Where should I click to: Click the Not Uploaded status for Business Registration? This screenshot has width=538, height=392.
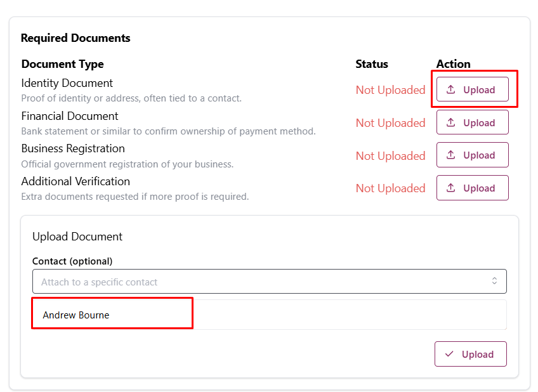point(390,156)
